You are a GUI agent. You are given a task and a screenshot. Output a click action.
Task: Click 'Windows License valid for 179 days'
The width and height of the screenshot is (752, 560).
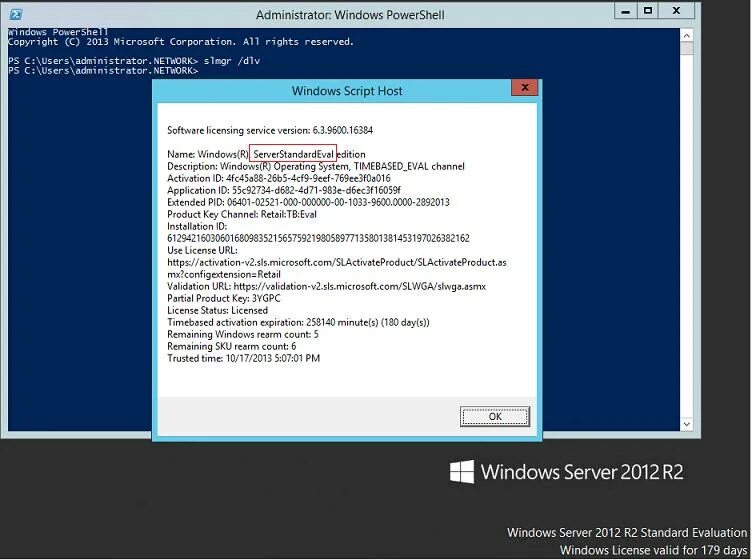click(x=653, y=550)
